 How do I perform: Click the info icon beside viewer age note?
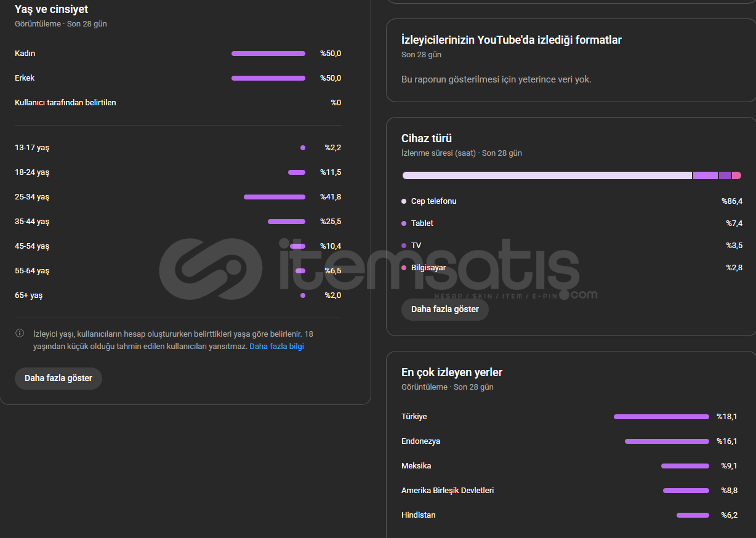coord(20,334)
